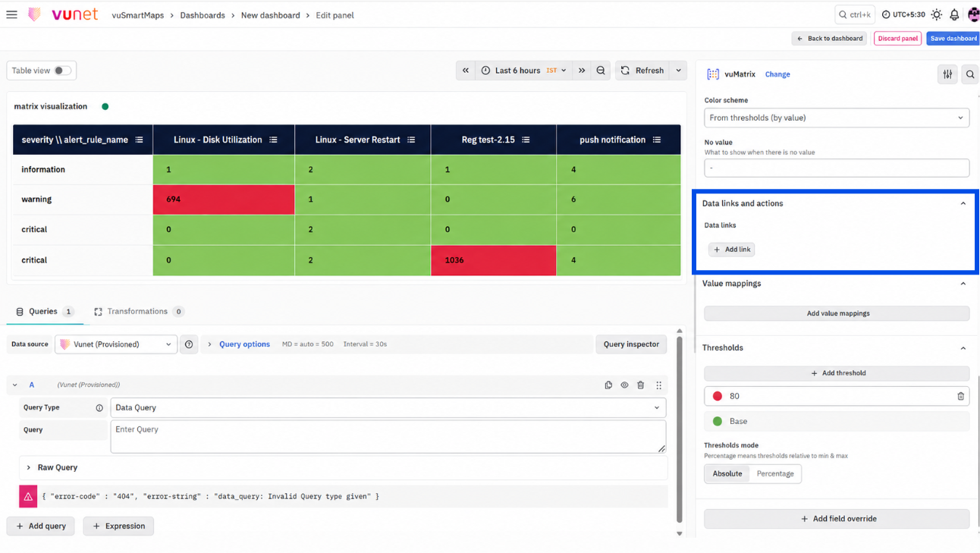Screen dimensions: 980x553
Task: Click the Query Type info icon
Action: [99, 408]
